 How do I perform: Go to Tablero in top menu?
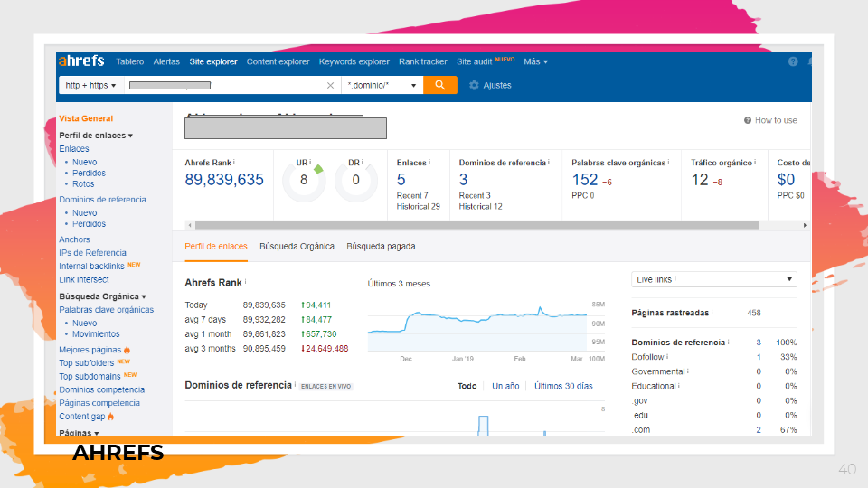click(x=130, y=61)
